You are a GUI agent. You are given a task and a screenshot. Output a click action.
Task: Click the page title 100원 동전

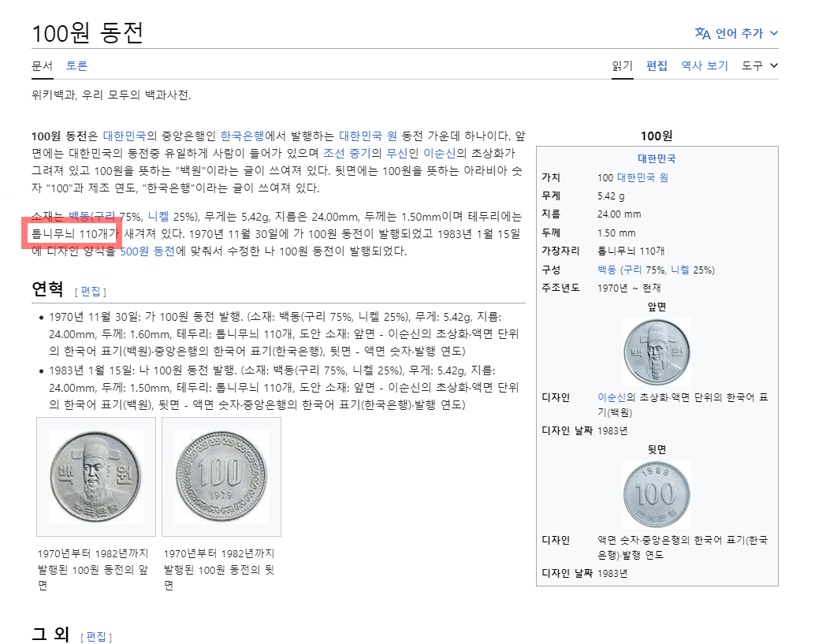(87, 33)
